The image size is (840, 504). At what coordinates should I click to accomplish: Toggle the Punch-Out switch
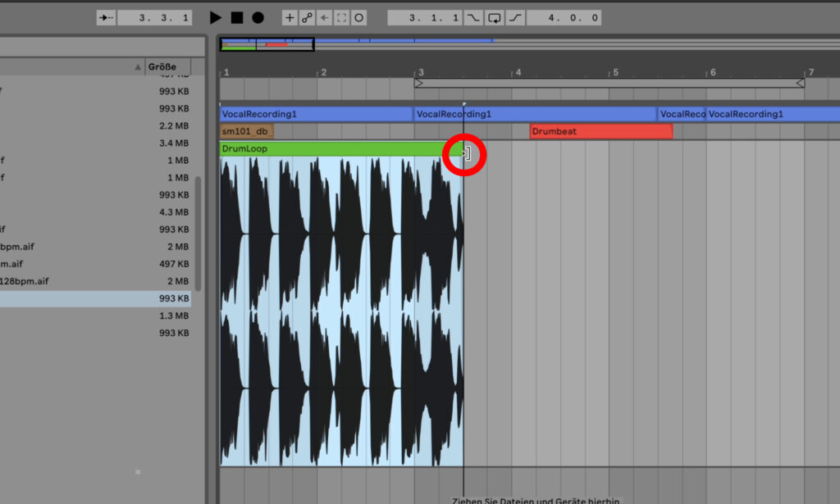pos(515,18)
